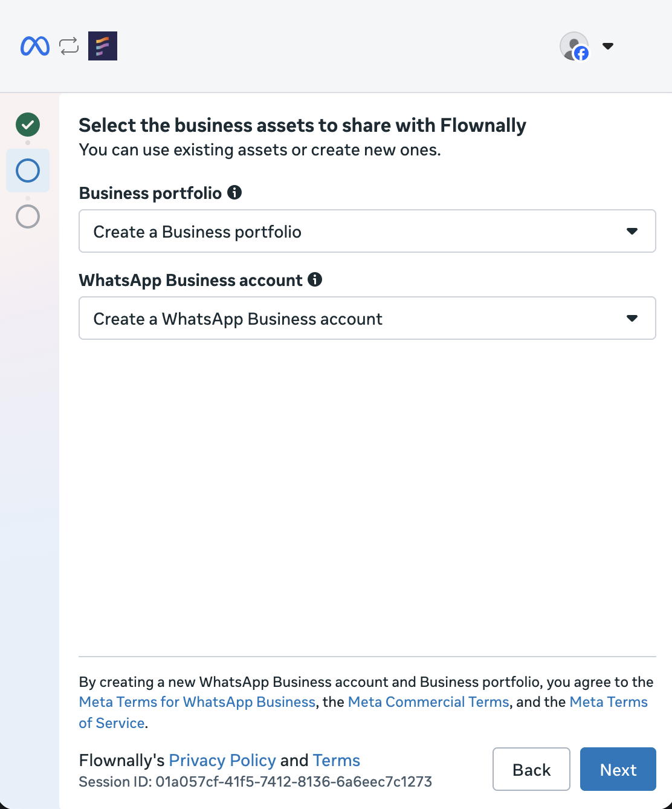Open Meta Terms for WhatsApp Business link

[x=197, y=702]
